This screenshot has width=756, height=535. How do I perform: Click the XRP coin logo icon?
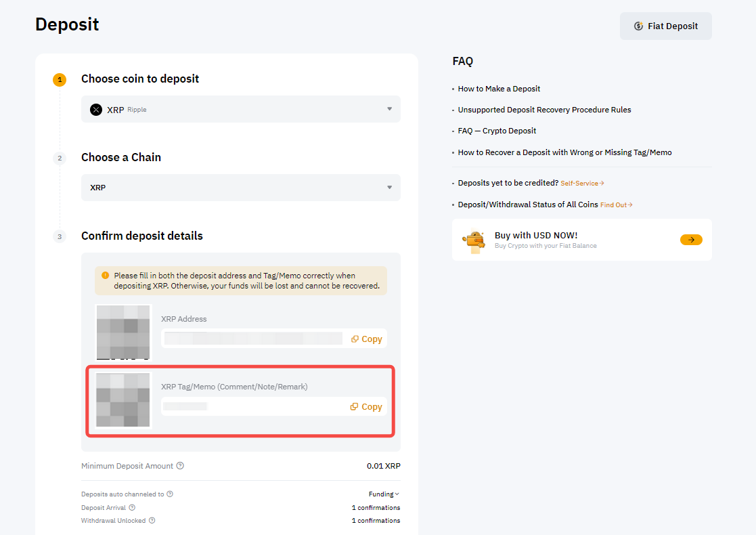click(x=96, y=110)
